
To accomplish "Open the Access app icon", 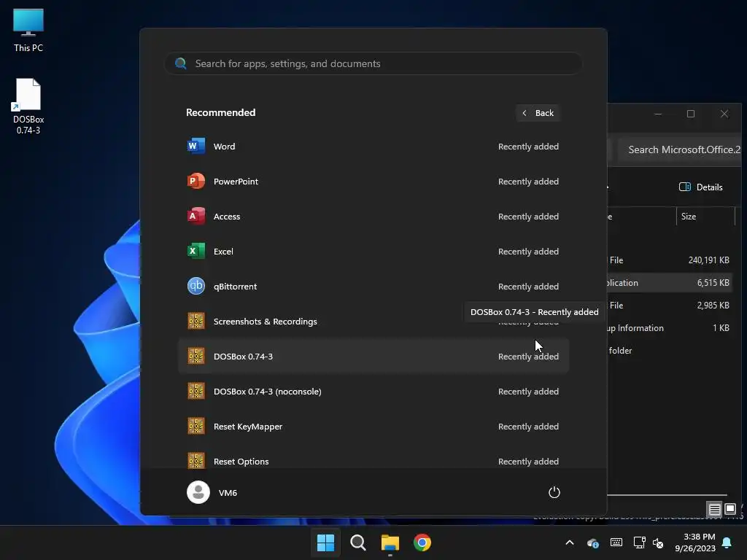I will (x=196, y=216).
